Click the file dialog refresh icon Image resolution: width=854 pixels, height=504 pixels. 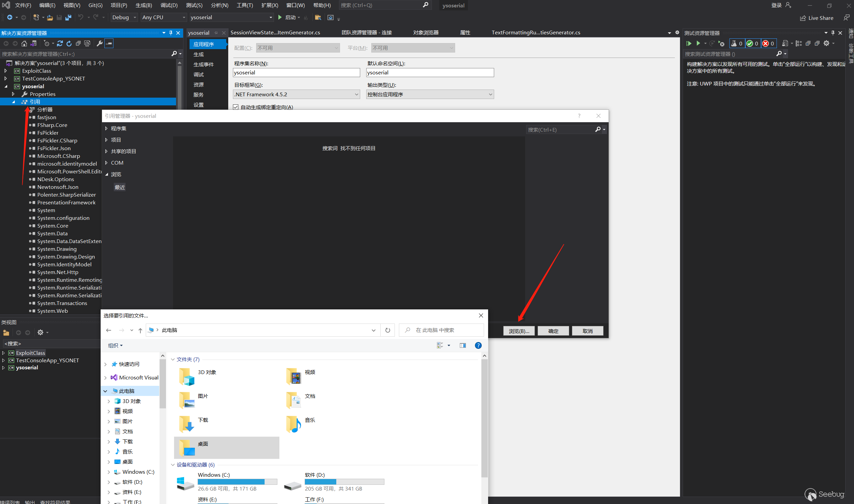(x=387, y=330)
